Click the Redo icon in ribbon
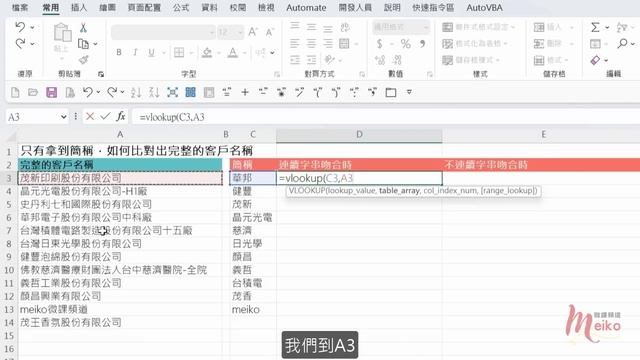This screenshot has height=360, width=640. coord(20,43)
